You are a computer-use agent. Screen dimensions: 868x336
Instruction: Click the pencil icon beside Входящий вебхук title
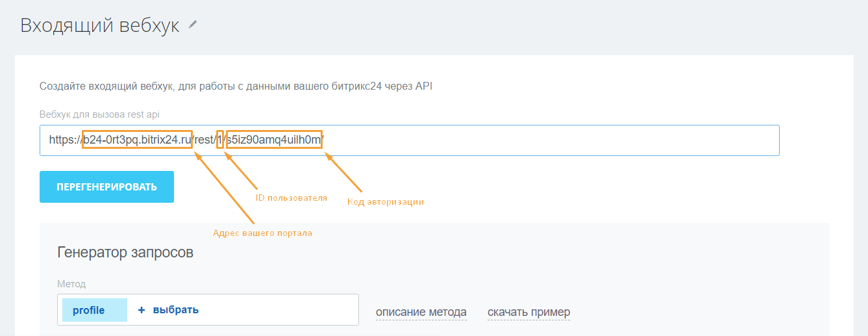(192, 25)
